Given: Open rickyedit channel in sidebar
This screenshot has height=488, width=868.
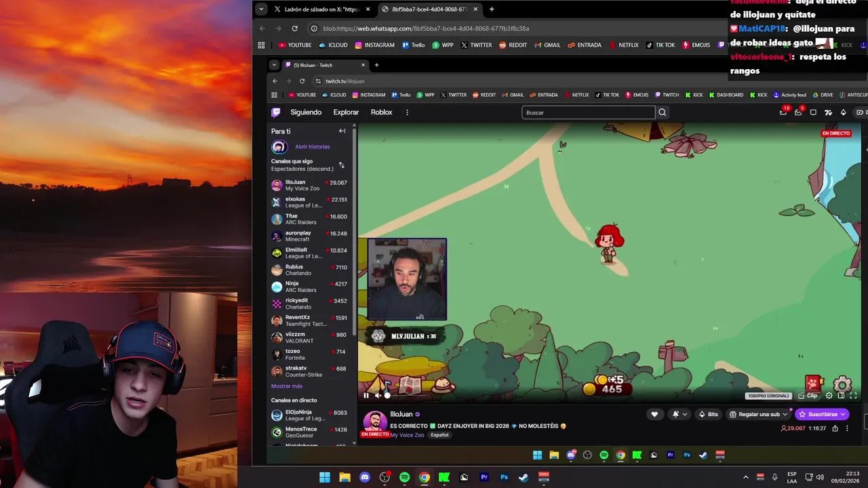Looking at the screenshot, I should (309, 304).
